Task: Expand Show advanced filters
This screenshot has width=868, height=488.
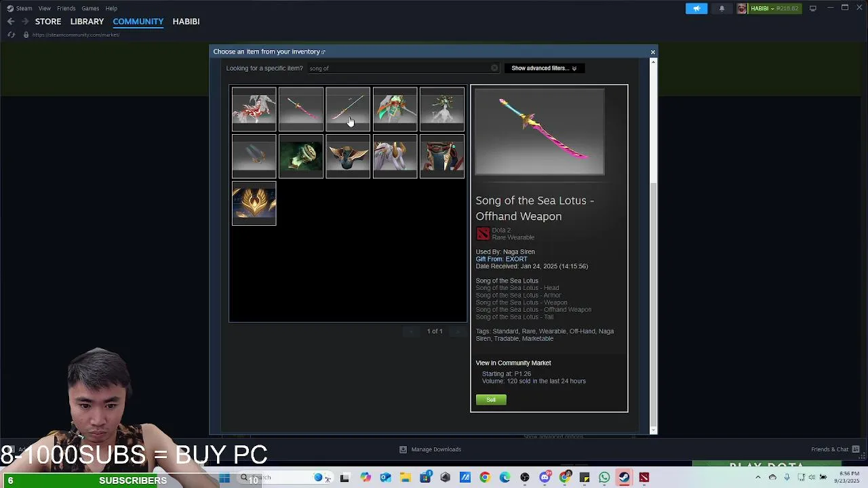Action: (x=544, y=68)
